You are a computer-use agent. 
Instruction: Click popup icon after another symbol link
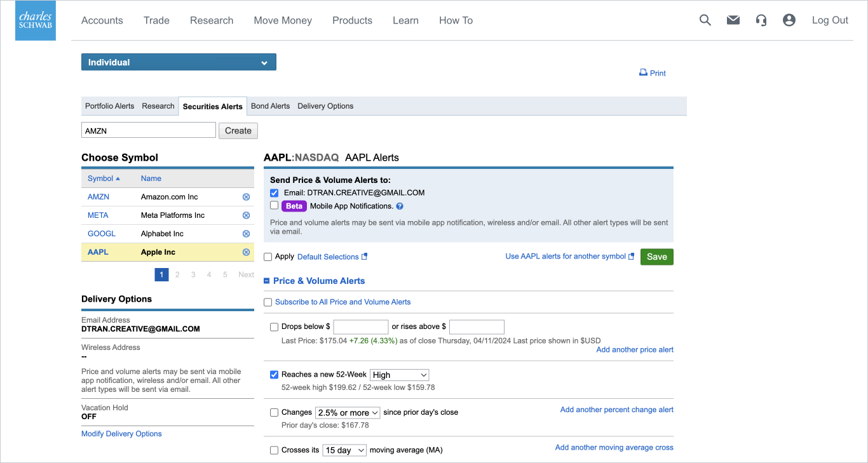pos(632,257)
